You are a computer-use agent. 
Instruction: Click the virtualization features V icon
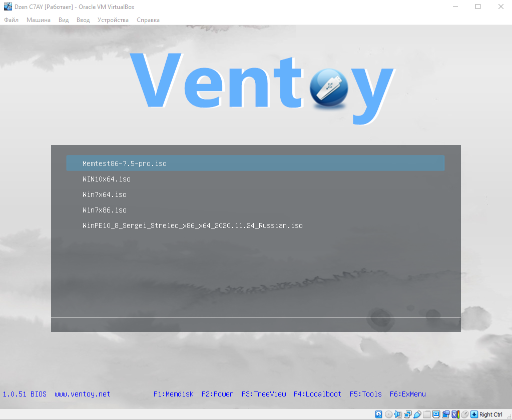tap(454, 414)
